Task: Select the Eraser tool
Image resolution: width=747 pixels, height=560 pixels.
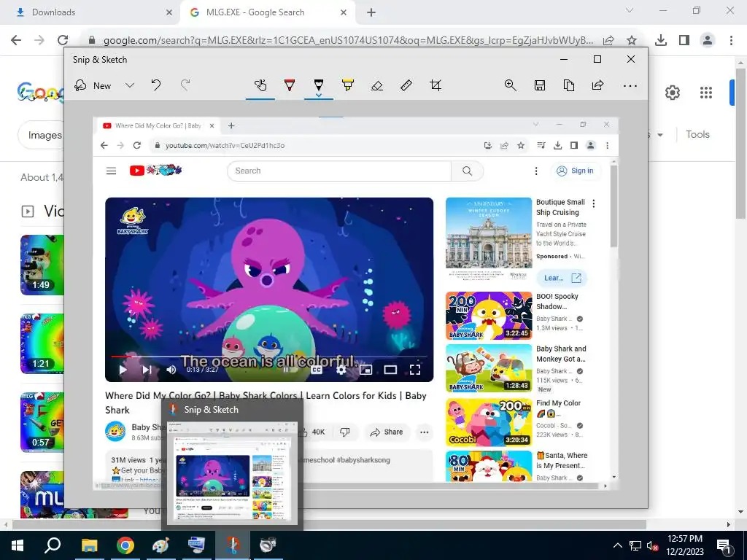Action: (x=377, y=86)
